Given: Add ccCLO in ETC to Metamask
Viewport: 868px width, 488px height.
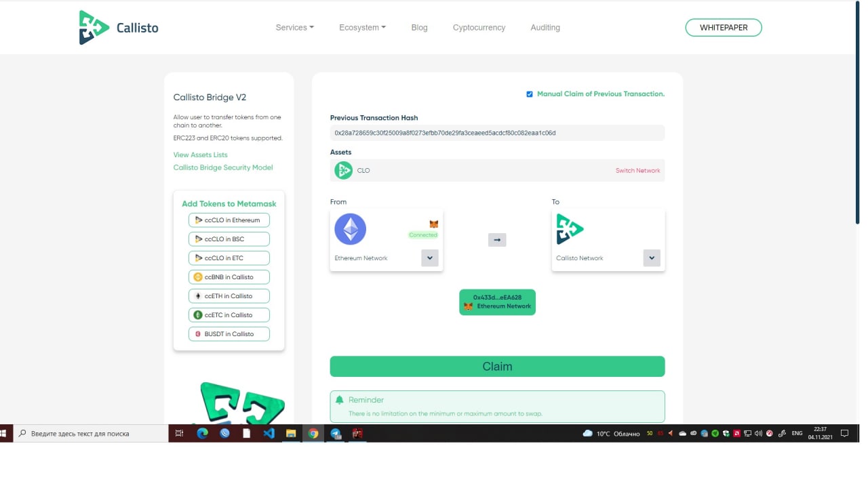Looking at the screenshot, I should click(229, 258).
